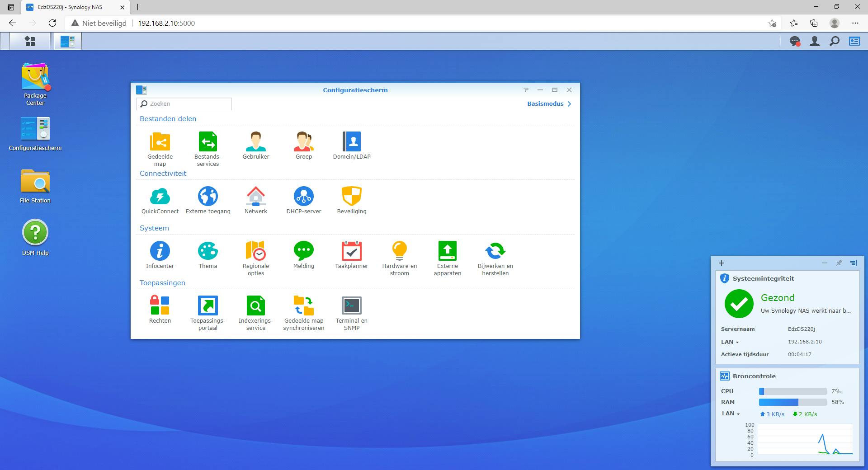Viewport: 868px width, 470px height.
Task: Click the RAM usage bar
Action: point(793,402)
